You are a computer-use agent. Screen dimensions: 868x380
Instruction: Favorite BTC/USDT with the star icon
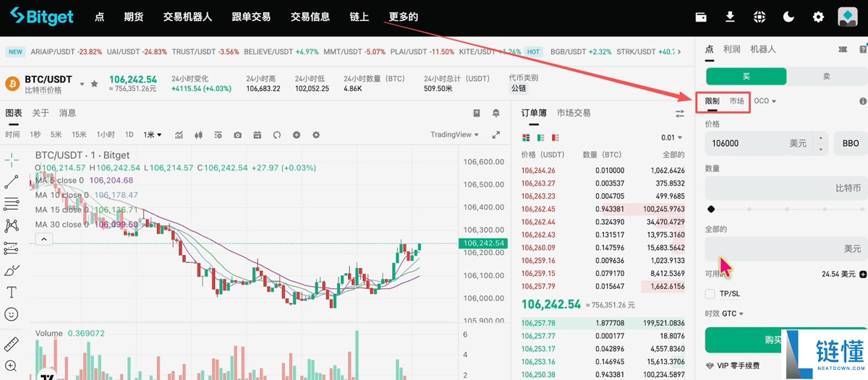pos(94,85)
